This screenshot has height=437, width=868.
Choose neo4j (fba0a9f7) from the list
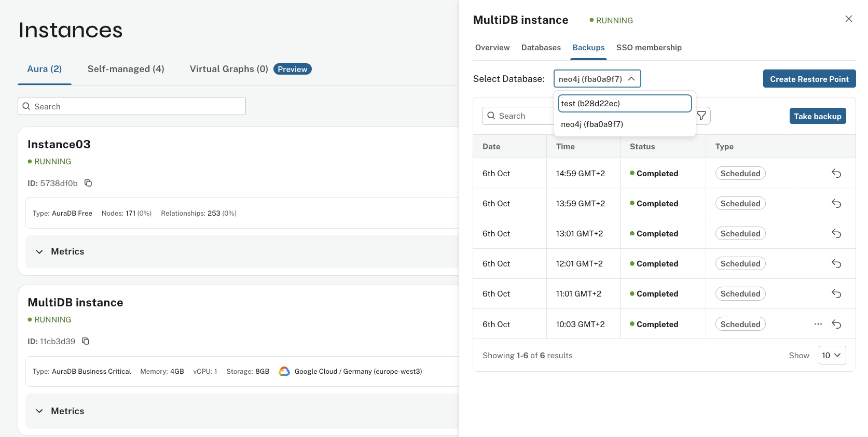[x=625, y=124]
